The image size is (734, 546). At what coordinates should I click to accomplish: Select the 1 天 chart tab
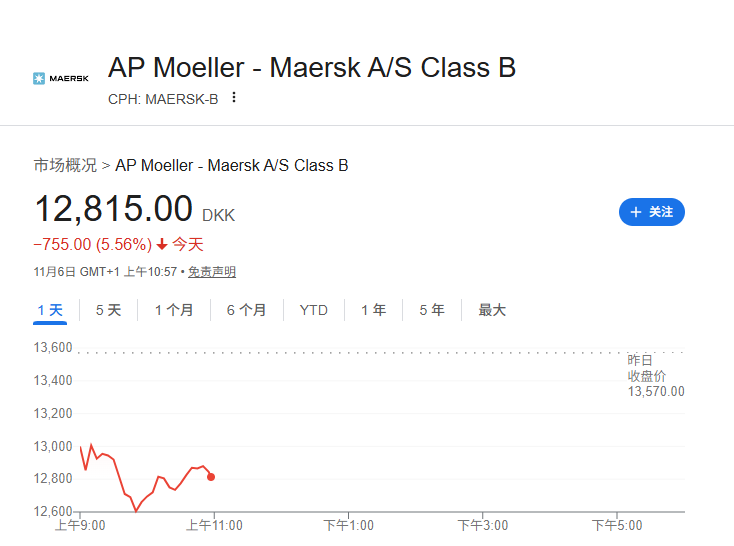point(50,310)
